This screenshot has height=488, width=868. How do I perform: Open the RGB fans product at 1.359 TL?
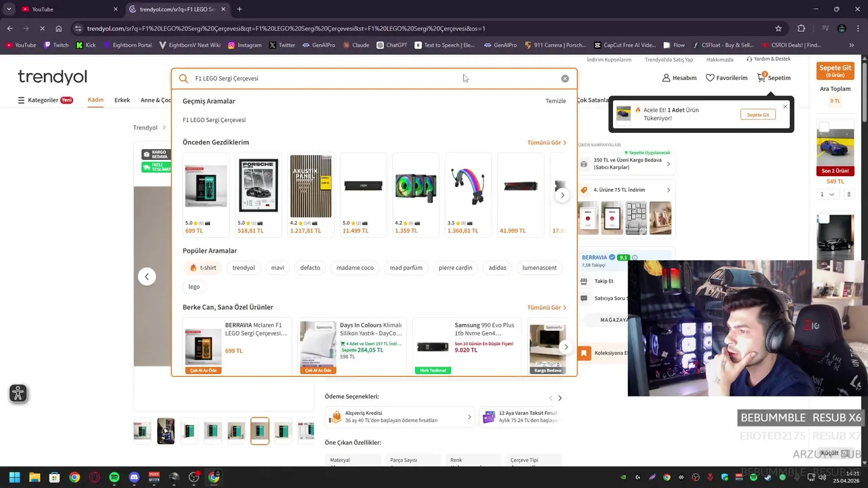(416, 195)
